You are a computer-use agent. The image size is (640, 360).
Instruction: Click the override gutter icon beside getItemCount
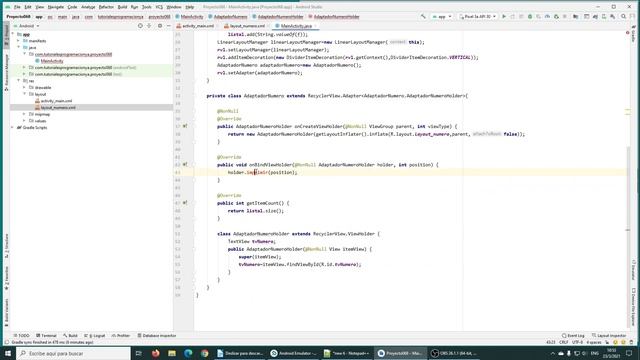(x=185, y=203)
